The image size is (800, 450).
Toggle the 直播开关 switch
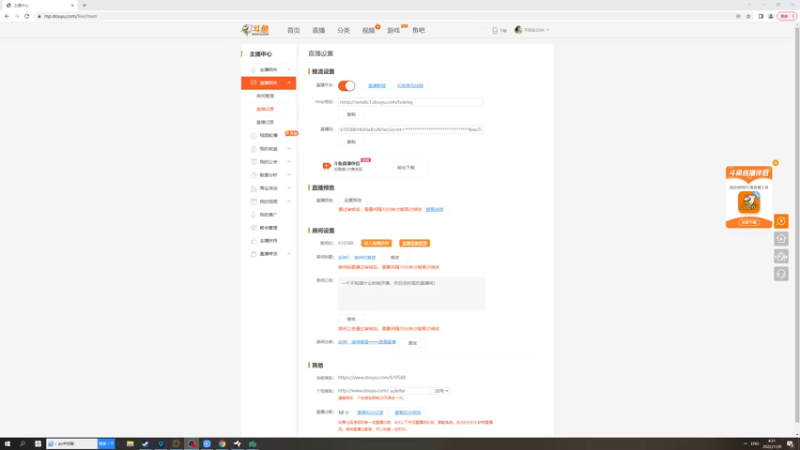pyautogui.click(x=346, y=86)
